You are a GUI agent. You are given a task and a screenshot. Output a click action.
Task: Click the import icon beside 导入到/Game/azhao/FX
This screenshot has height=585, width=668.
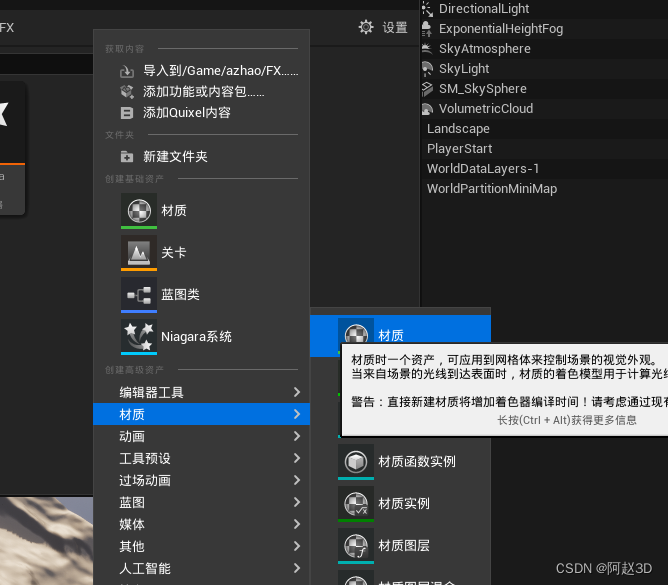pos(127,71)
